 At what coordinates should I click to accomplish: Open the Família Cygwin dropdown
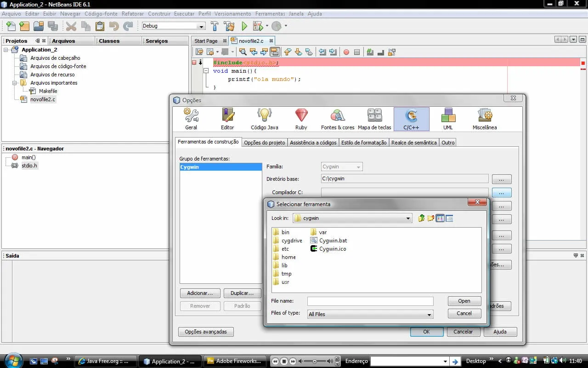[x=342, y=167]
